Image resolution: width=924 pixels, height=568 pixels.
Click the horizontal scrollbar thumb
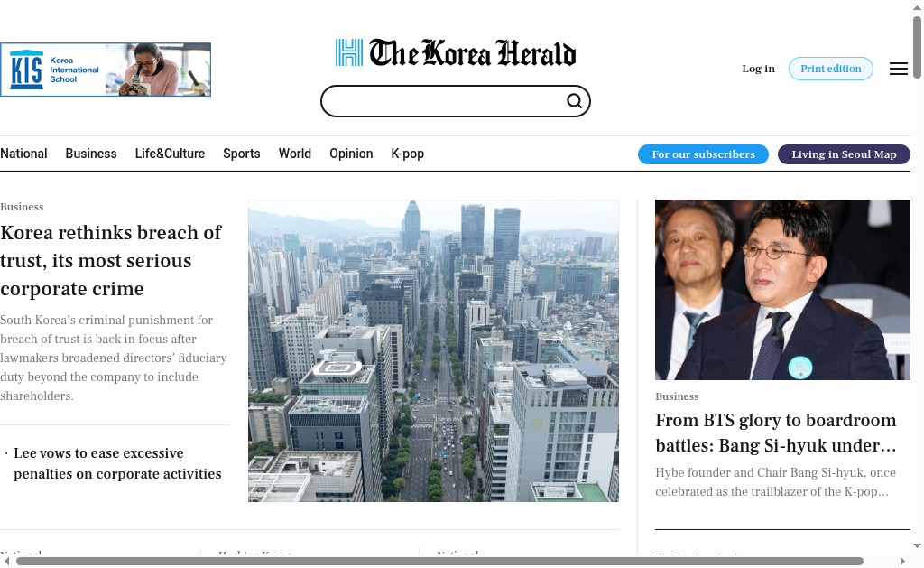tap(439, 561)
